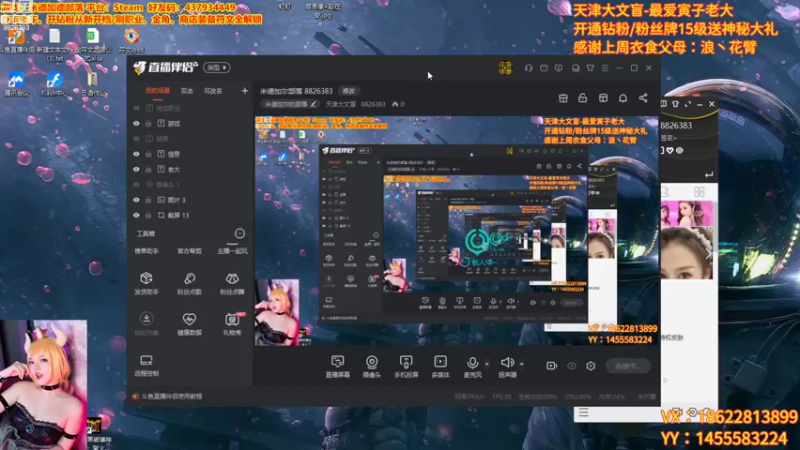Open the 粉丝点歌 song request tool
Image resolution: width=800 pixels, height=450 pixels.
pyautogui.click(x=189, y=283)
